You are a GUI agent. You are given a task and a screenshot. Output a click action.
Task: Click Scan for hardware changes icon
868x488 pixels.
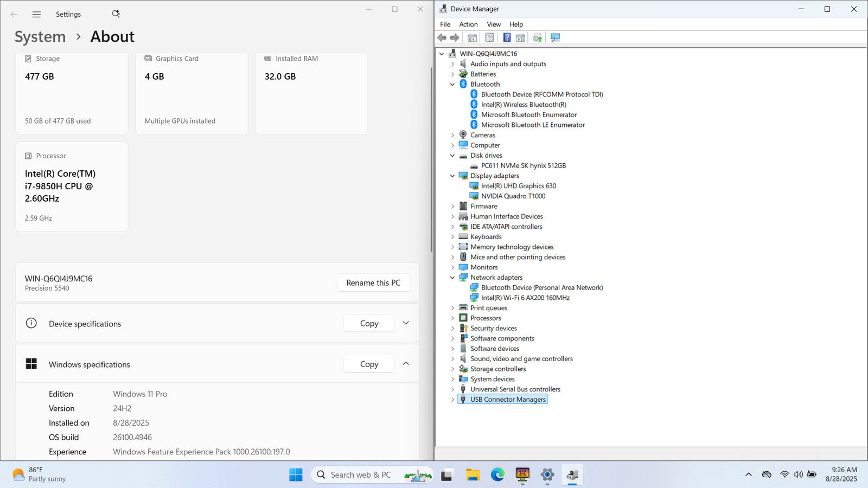click(x=555, y=37)
